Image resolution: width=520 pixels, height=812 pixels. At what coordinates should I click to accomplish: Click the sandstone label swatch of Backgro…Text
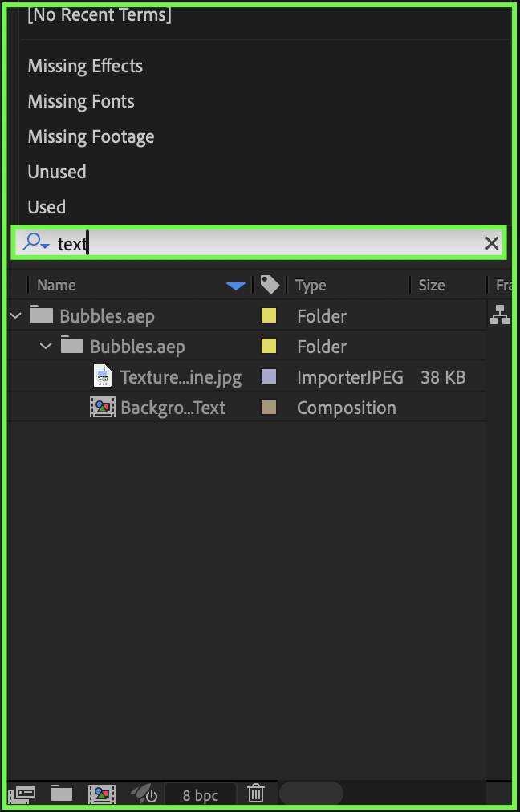pos(269,407)
